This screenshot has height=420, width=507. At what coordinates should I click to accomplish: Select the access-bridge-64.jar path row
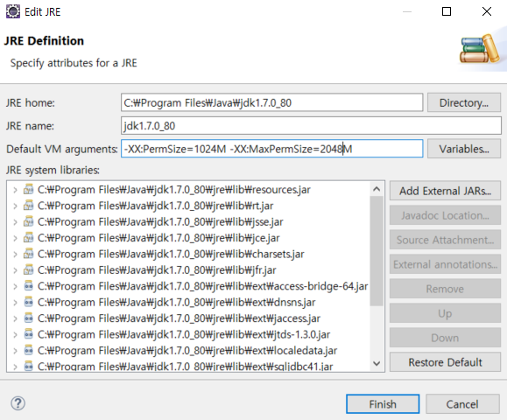(203, 286)
